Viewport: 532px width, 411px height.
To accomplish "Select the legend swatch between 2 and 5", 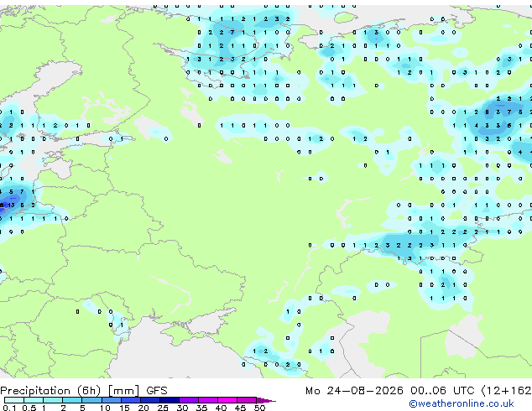I will (72, 400).
